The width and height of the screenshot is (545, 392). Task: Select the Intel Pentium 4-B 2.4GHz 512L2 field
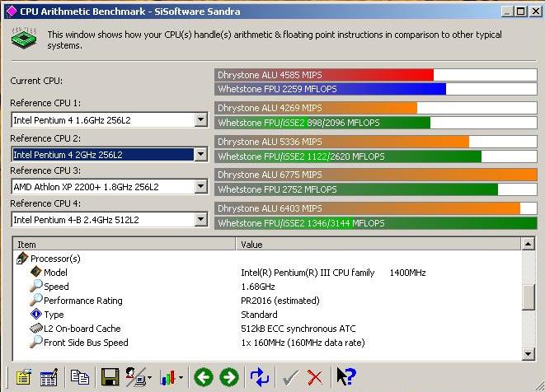[x=110, y=219]
